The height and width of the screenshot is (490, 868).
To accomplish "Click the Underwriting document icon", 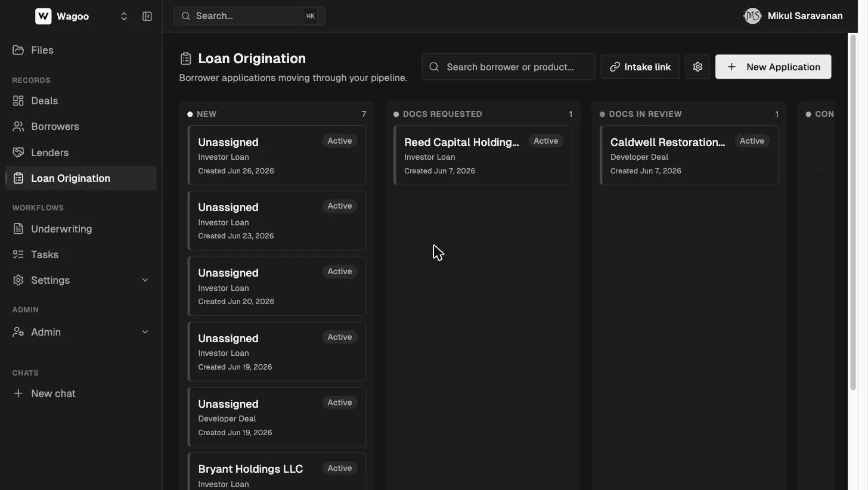I will point(18,229).
